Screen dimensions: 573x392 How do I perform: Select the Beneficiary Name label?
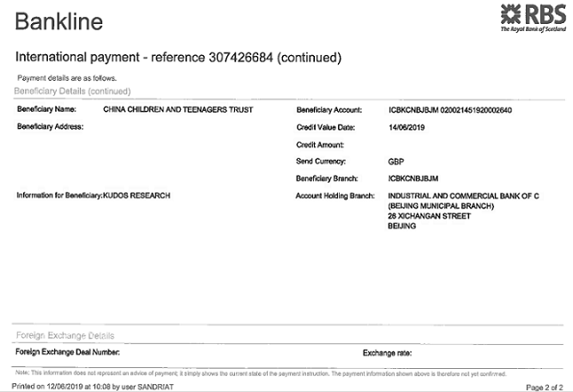point(46,109)
